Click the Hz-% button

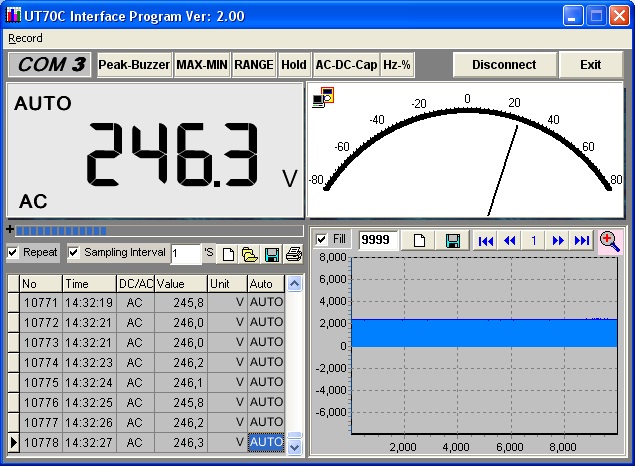pyautogui.click(x=397, y=64)
